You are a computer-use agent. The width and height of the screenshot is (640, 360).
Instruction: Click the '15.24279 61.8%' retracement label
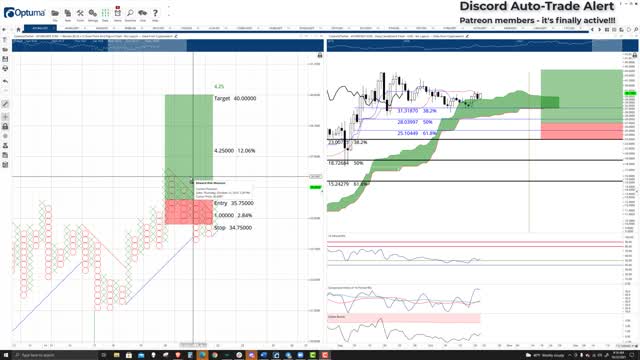tap(348, 184)
